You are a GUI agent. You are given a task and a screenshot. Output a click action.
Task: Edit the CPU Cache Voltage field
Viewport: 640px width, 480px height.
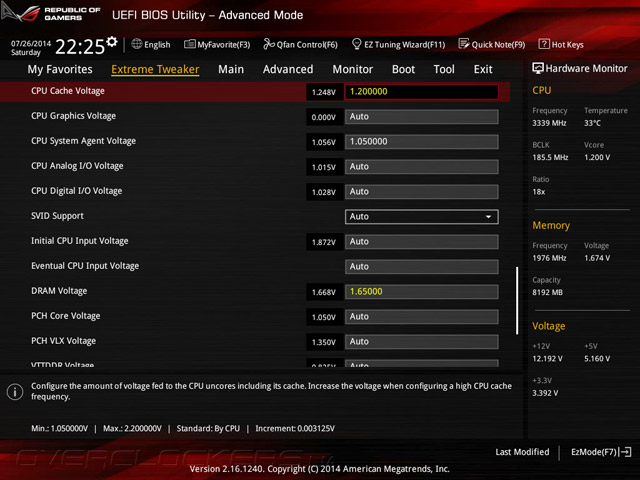click(x=422, y=92)
